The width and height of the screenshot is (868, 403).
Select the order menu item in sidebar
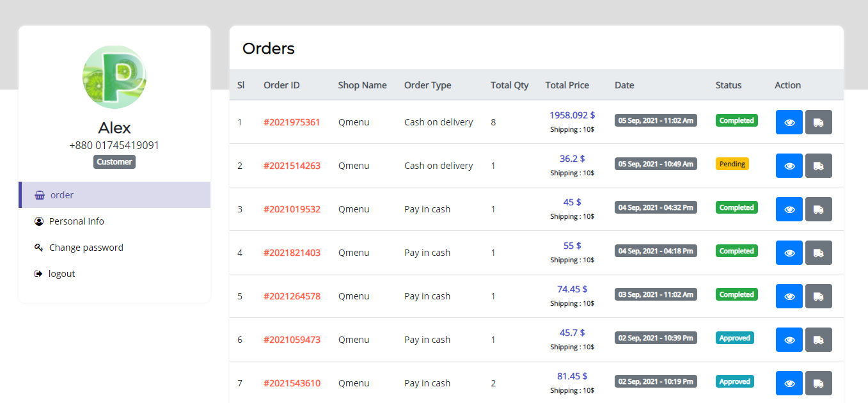[62, 195]
